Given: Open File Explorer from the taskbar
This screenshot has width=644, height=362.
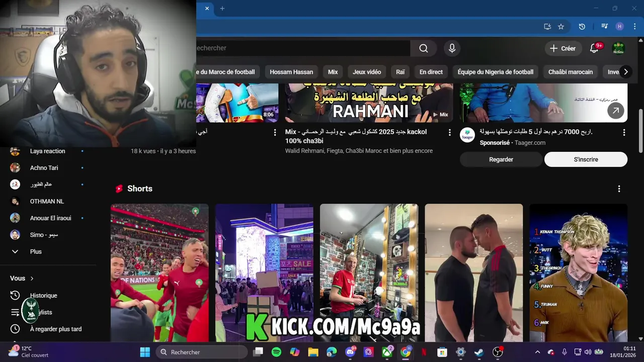Looking at the screenshot, I should [x=313, y=352].
